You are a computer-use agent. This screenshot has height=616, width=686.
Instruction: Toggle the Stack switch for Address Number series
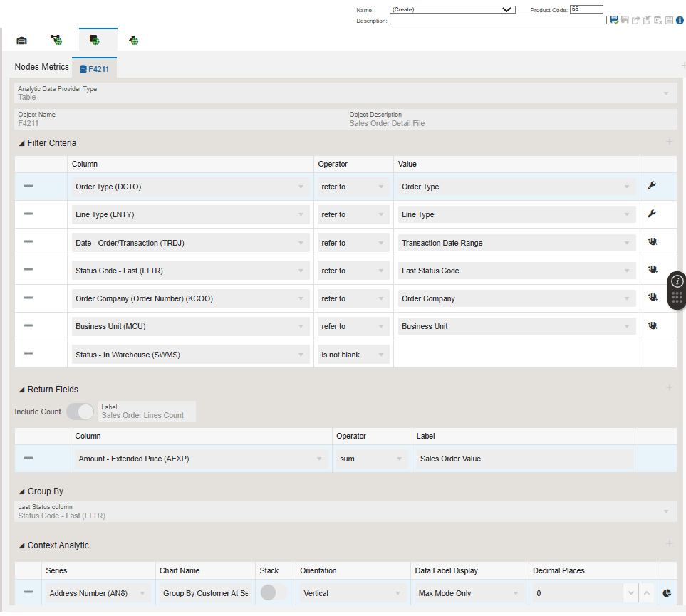(274, 592)
